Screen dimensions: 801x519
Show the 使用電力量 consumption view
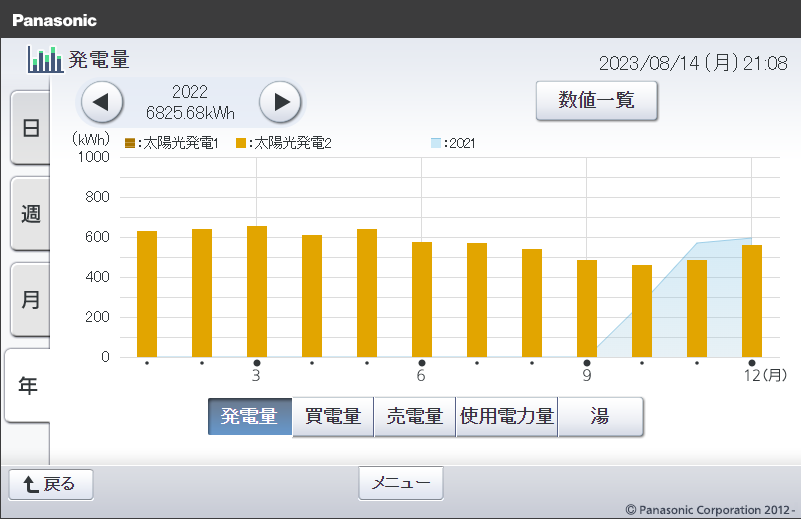pos(507,417)
